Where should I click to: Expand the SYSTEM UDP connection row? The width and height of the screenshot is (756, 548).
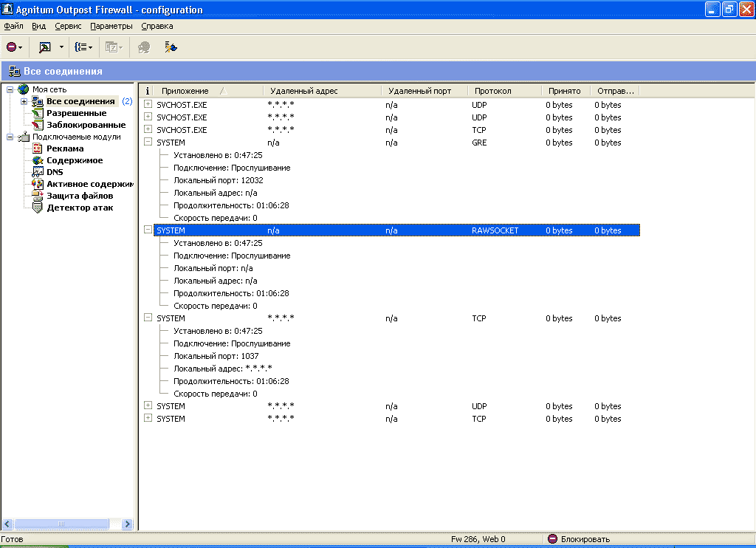148,405
